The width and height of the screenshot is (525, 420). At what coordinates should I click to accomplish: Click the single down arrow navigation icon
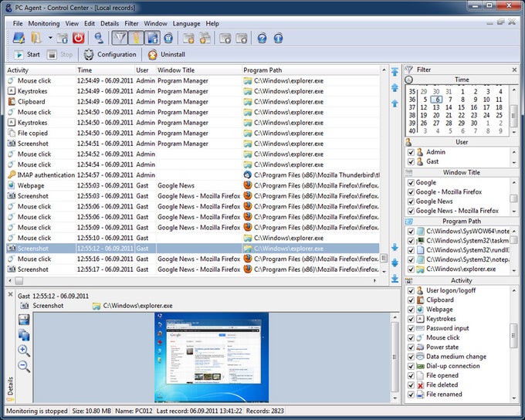(x=395, y=247)
